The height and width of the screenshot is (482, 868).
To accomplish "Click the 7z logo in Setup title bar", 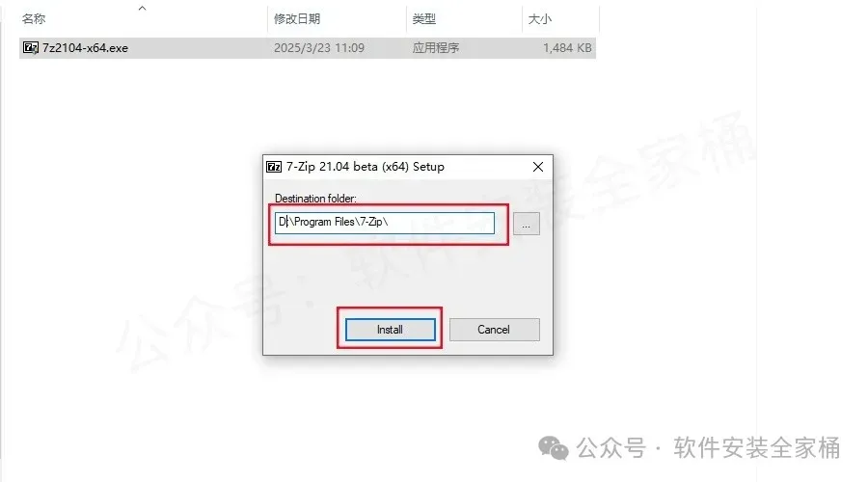I will (274, 167).
